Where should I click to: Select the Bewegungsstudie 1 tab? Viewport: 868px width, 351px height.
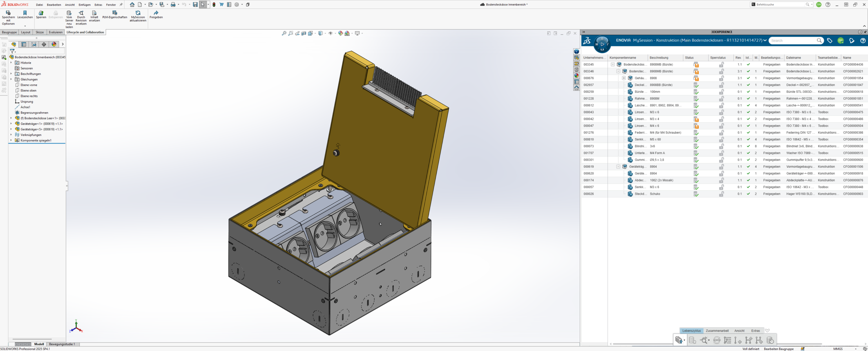pyautogui.click(x=62, y=344)
